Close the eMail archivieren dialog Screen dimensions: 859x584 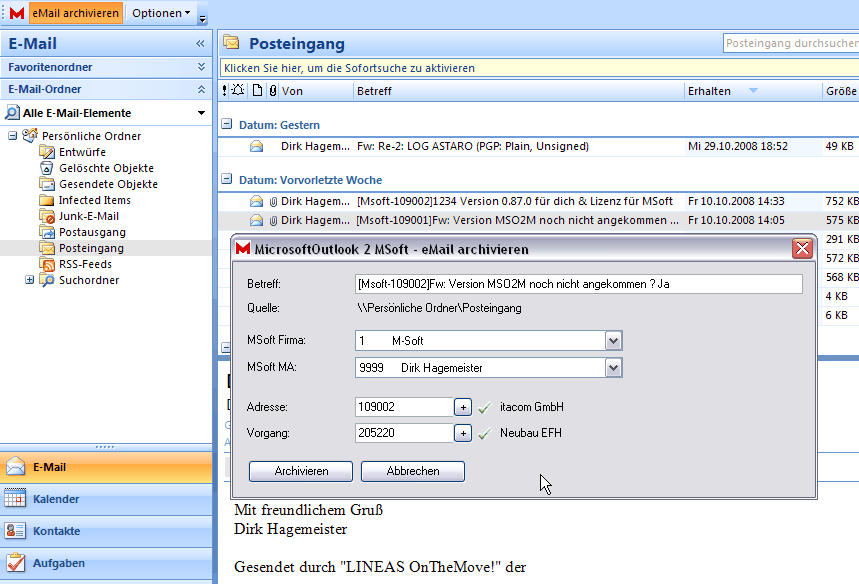802,249
